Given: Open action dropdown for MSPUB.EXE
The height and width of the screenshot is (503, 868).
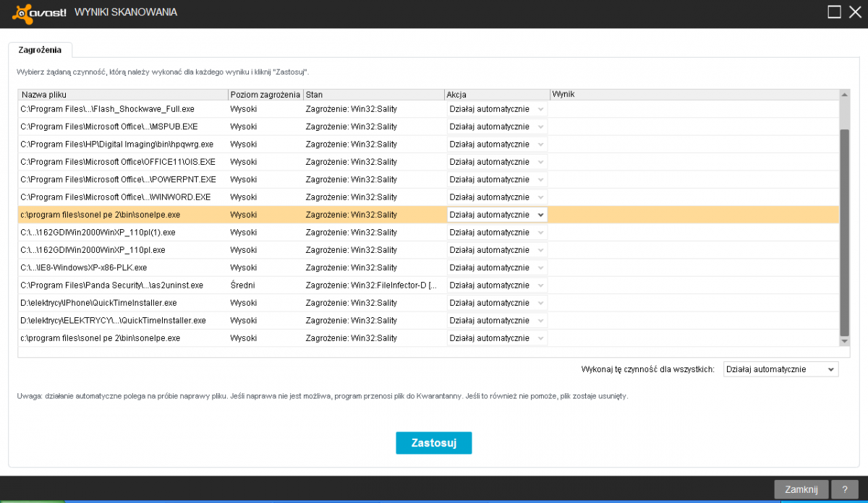Looking at the screenshot, I should click(497, 126).
